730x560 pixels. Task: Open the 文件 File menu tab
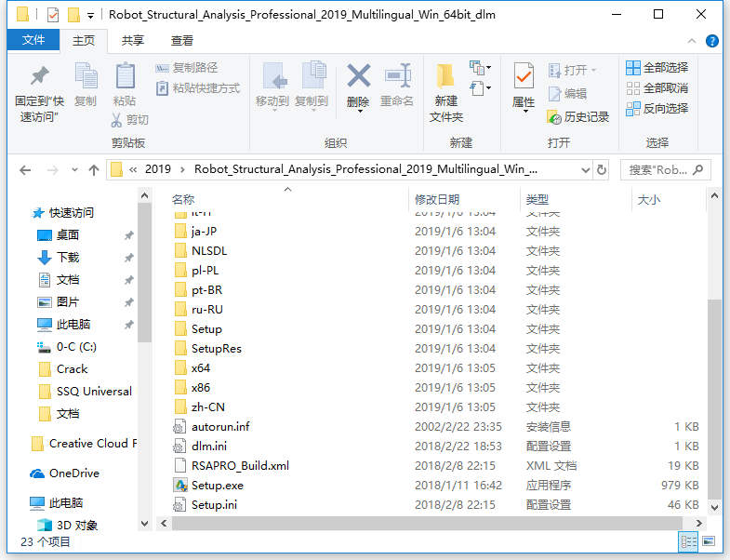(x=33, y=40)
